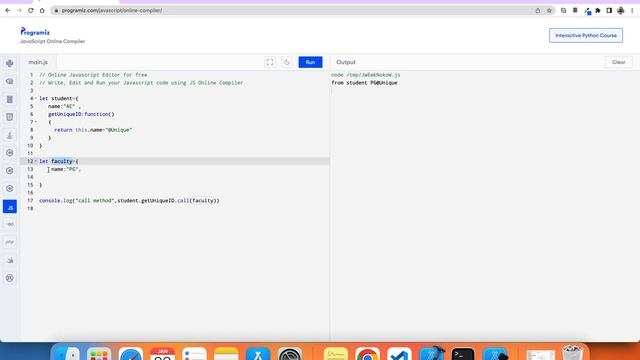The height and width of the screenshot is (360, 640).
Task: Open Chrome three-dot menu
Action: coord(632,11)
